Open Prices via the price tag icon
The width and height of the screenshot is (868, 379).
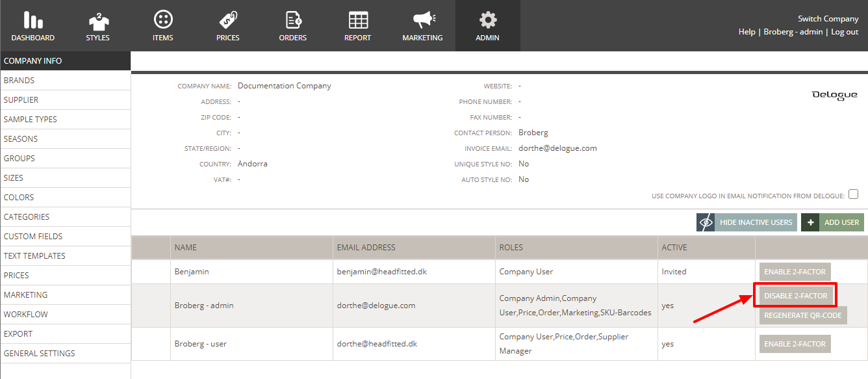pyautogui.click(x=228, y=20)
